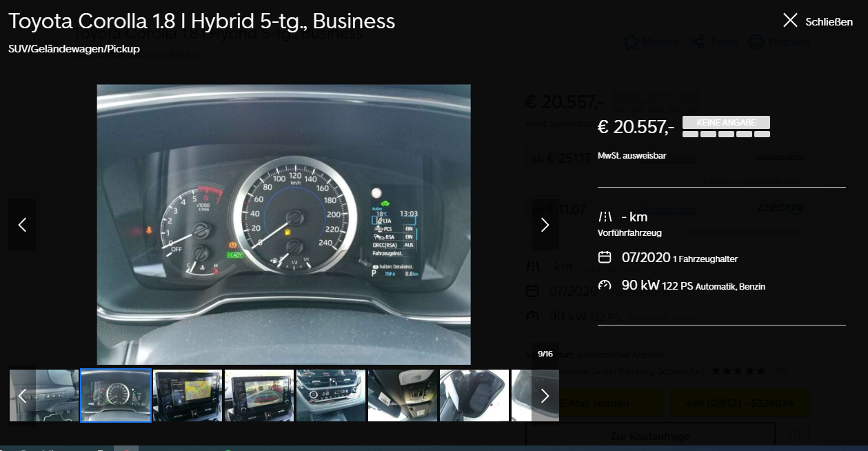Open the navigation map screen thumbnail
This screenshot has width=868, height=451.
(x=188, y=395)
